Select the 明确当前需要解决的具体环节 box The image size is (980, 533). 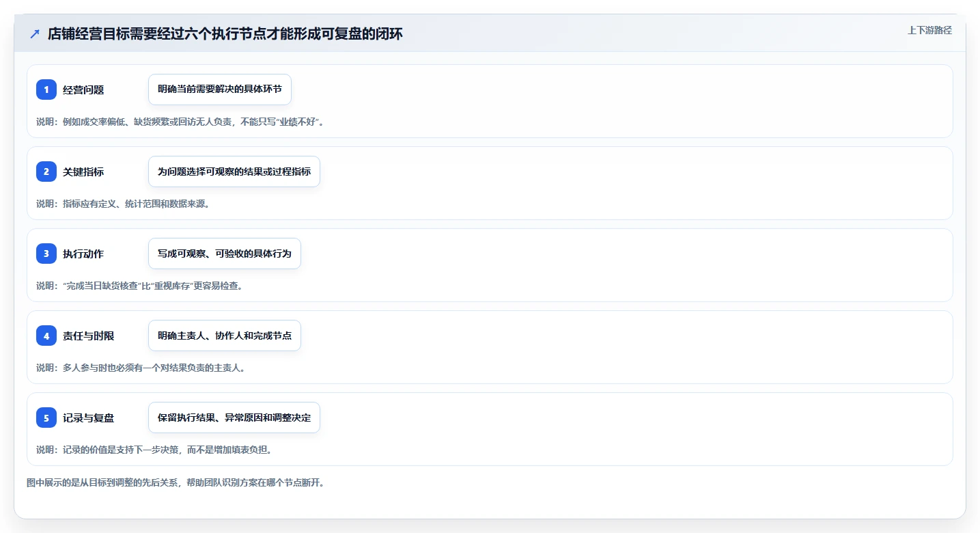tap(220, 90)
